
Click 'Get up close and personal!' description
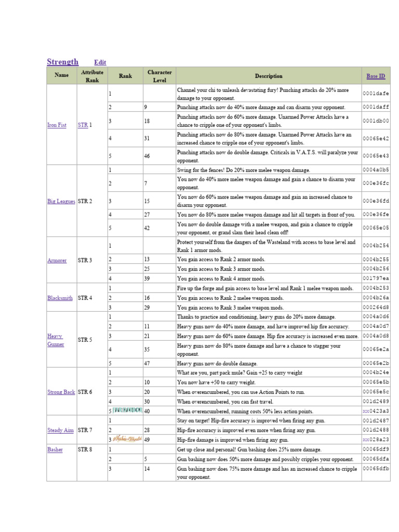249,449
